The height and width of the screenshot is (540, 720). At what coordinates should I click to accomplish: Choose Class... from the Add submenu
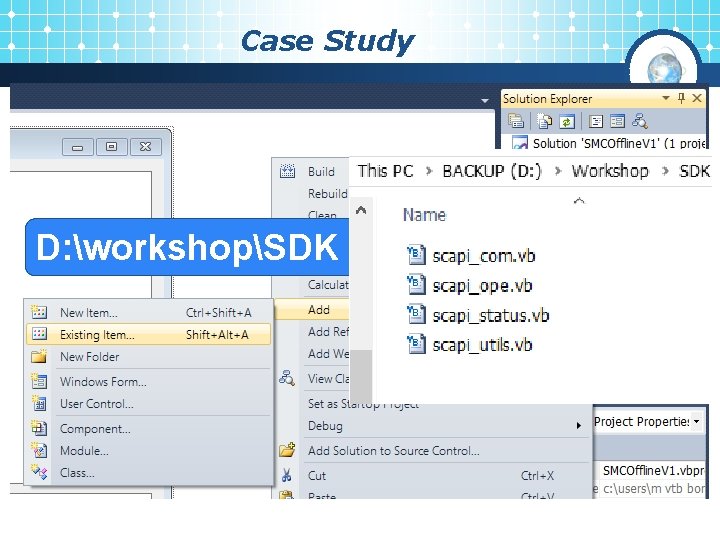[x=148, y=473]
